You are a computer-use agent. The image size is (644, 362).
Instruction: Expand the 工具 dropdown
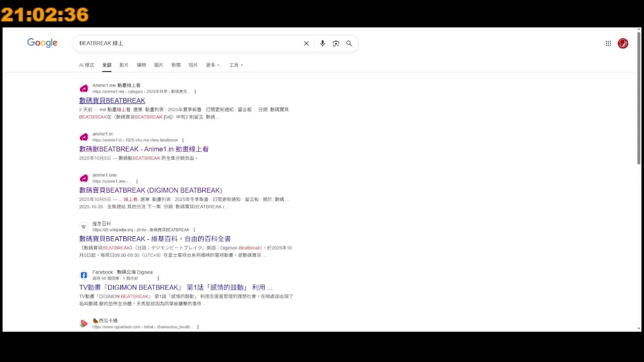click(x=236, y=65)
